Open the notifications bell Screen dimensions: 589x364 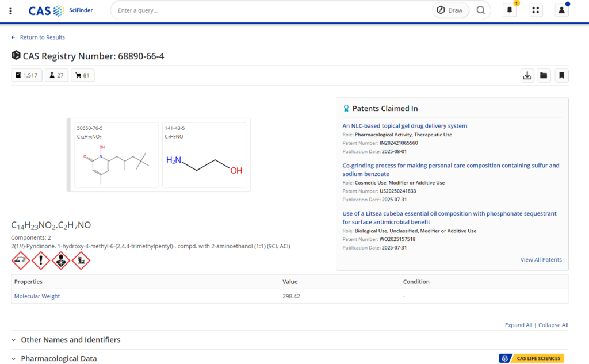[510, 10]
